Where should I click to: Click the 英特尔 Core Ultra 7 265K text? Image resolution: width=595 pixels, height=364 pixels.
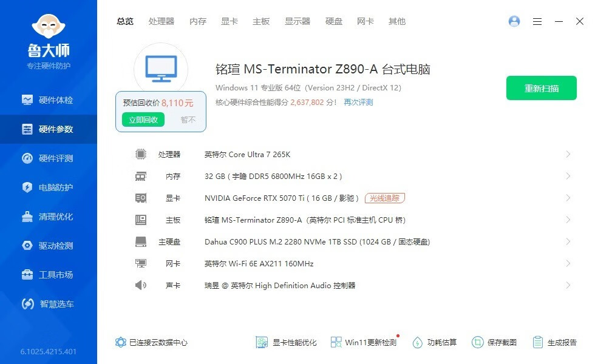click(248, 154)
